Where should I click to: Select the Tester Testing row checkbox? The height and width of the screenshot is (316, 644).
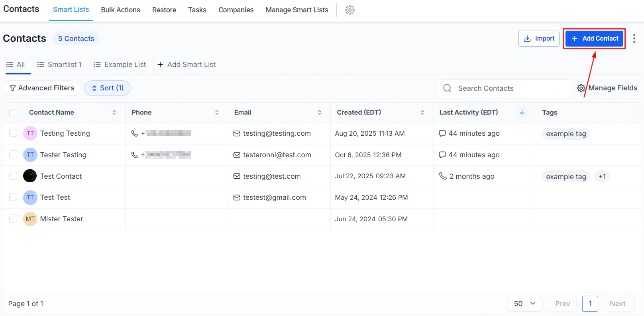(13, 154)
